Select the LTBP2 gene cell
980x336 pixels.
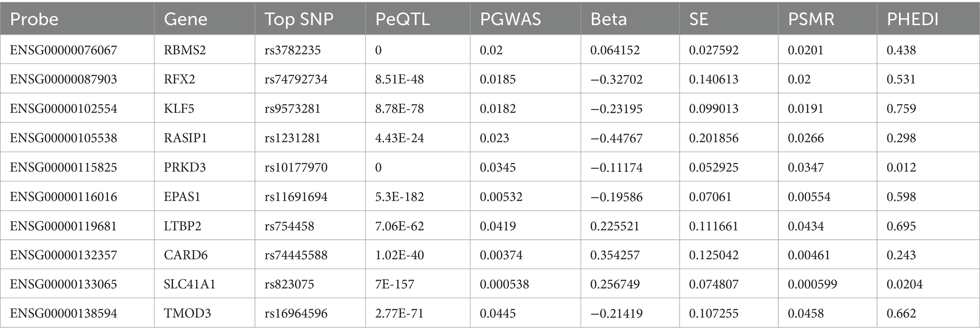coord(182,226)
